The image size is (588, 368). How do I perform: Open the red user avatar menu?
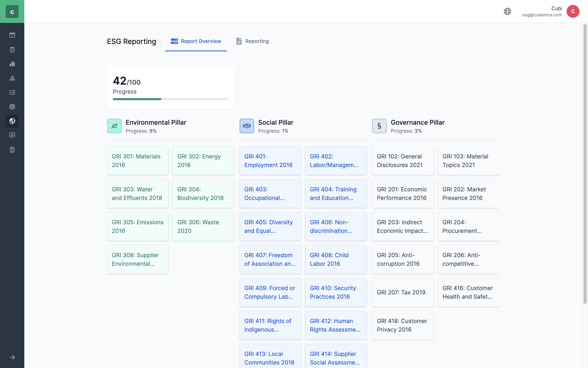coord(573,11)
